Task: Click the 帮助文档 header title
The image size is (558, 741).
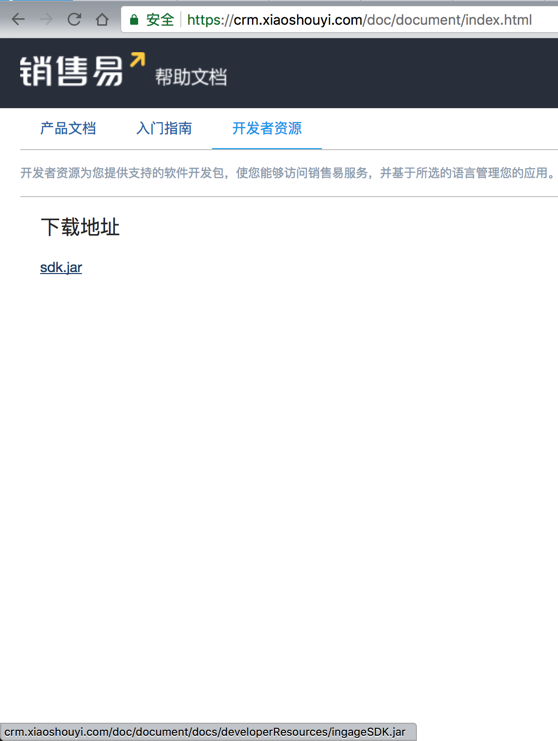Action: tap(191, 77)
